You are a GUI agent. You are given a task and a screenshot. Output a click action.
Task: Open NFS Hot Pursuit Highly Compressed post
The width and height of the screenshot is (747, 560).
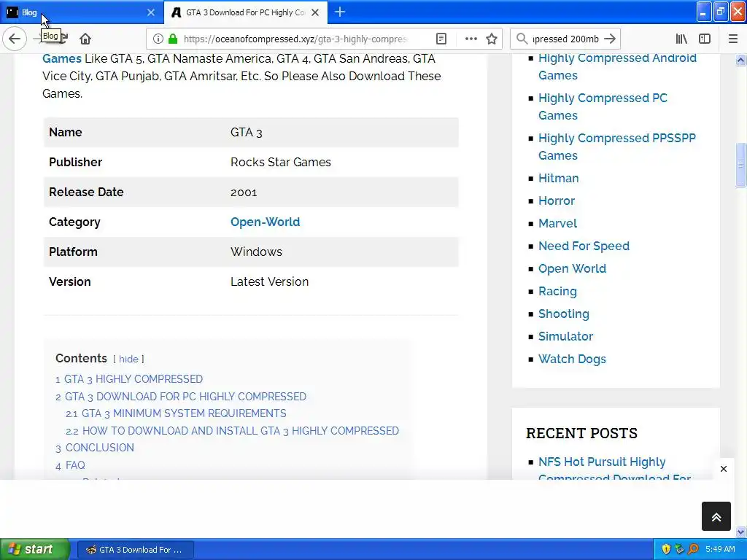pos(614,470)
